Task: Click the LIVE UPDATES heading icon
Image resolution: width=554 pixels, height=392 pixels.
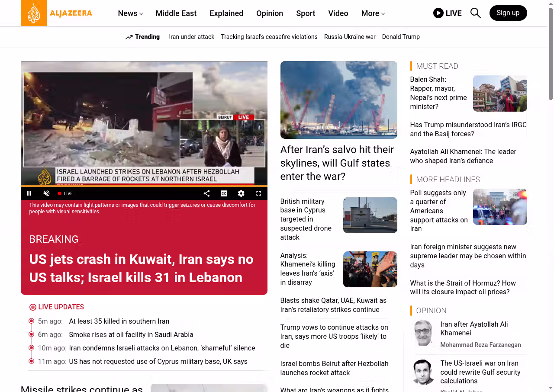Action: 33,307
